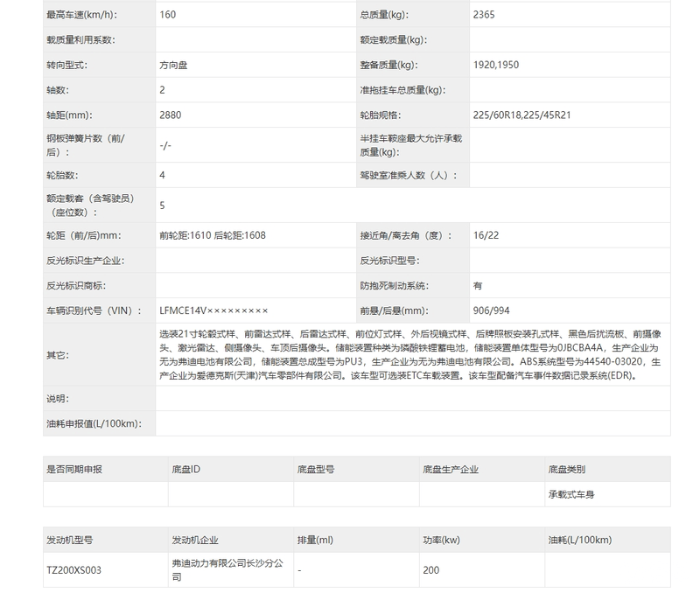Select the 总质量(kg) label
The image size is (700, 593).
pyautogui.click(x=384, y=15)
